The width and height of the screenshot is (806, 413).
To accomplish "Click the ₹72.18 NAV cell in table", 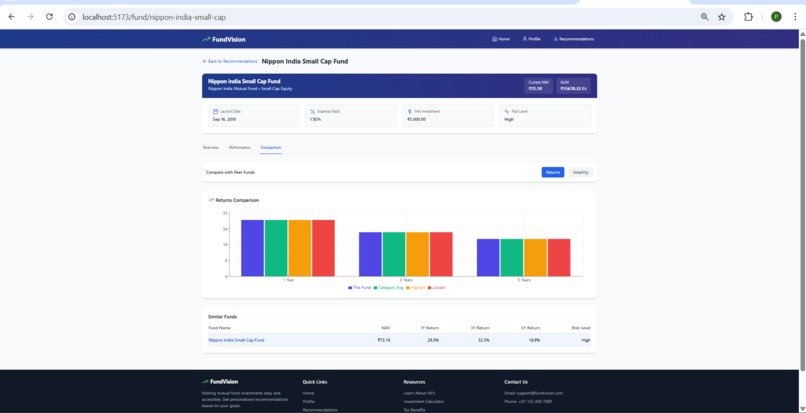I will 384,340.
